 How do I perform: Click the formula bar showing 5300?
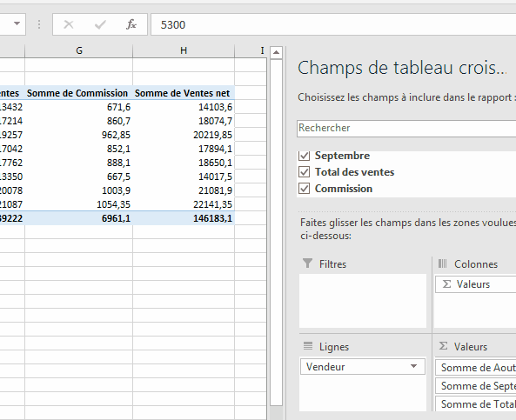[333, 24]
